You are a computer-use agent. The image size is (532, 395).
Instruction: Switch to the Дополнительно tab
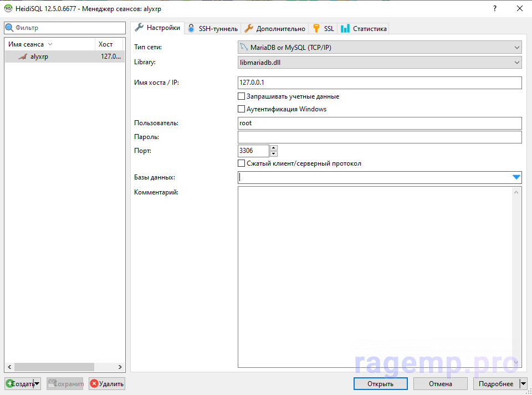[275, 29]
